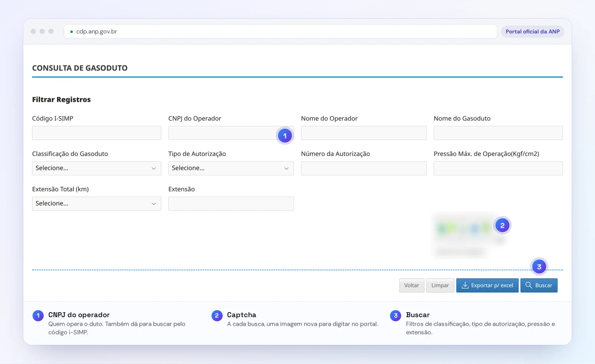Expand the Classificação do Gasoduto chevron

coord(154,168)
